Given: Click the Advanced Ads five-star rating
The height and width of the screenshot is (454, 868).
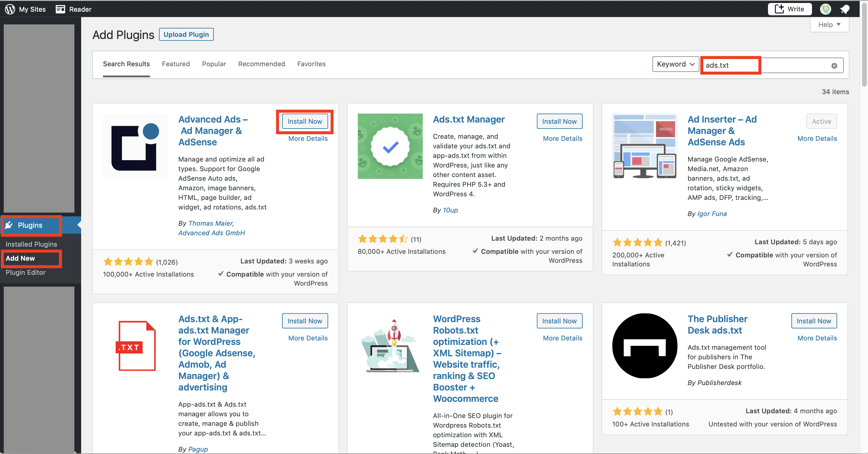Looking at the screenshot, I should click(x=128, y=262).
